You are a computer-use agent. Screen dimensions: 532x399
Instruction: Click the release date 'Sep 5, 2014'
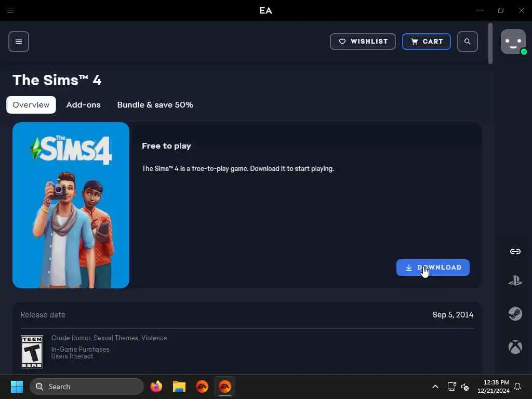453,315
